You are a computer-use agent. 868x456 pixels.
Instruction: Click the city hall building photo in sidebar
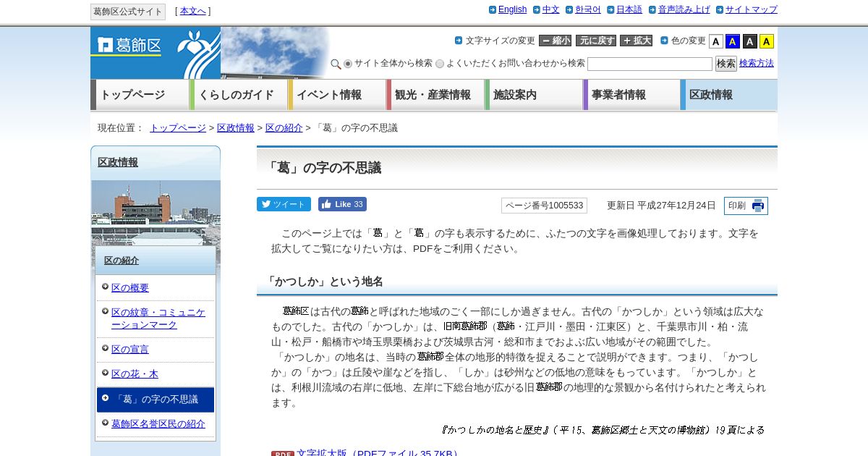pos(156,212)
